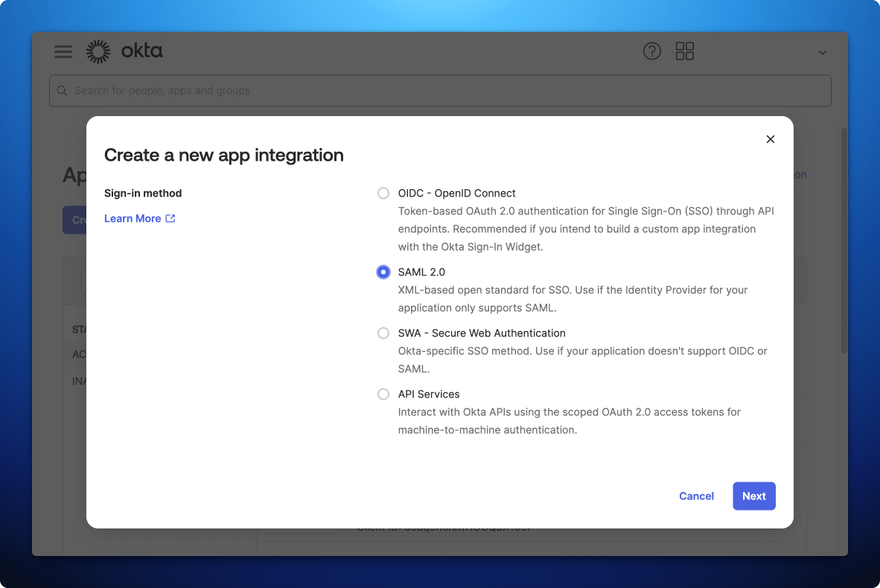Select the OIDC - OpenID Connect option
The width and height of the screenshot is (880, 588).
coord(383,193)
